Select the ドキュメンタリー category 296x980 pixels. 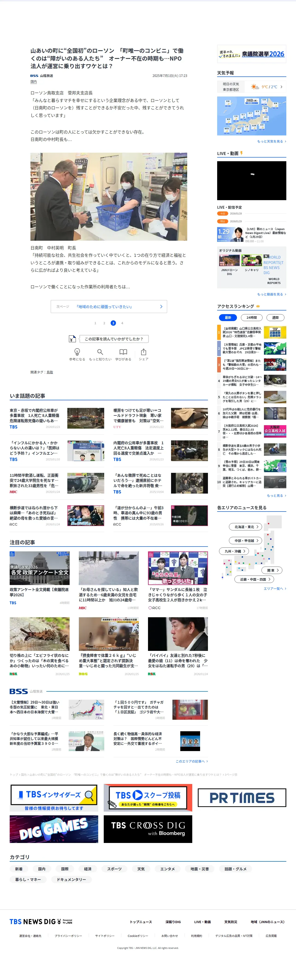[71, 880]
